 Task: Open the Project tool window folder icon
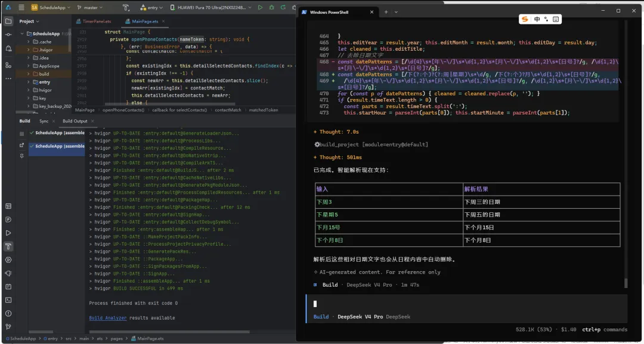pyautogui.click(x=8, y=21)
